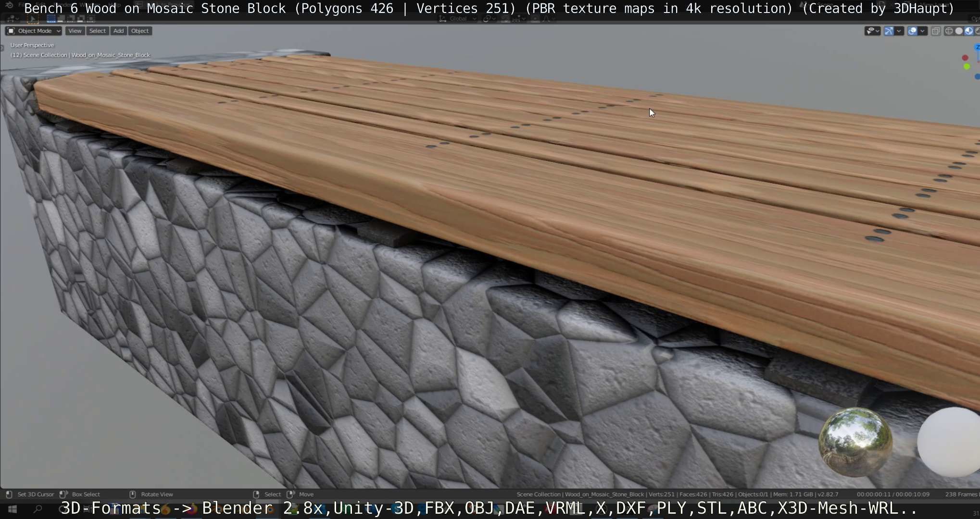Open object type visibility dropdown (eye icon)
The height and width of the screenshot is (519, 980).
click(x=872, y=31)
